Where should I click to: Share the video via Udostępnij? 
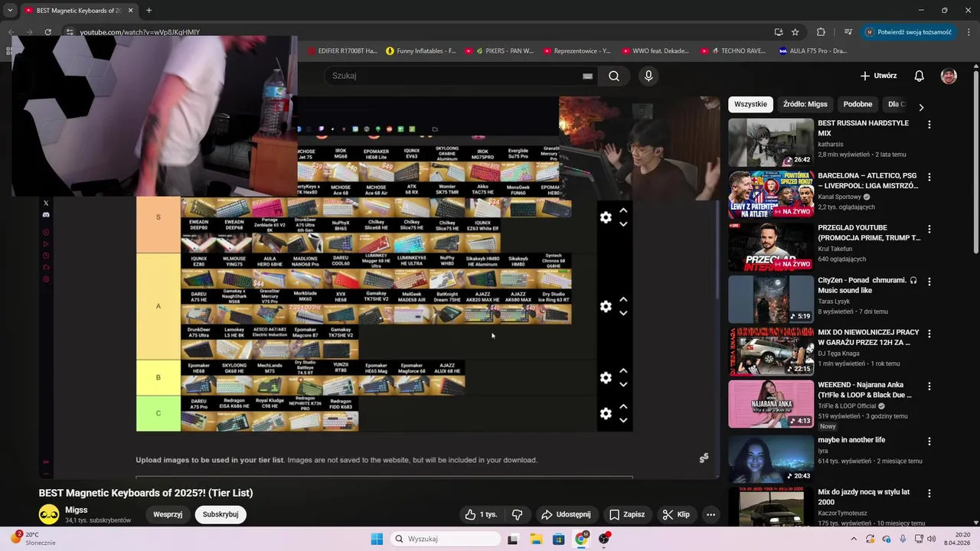566,514
